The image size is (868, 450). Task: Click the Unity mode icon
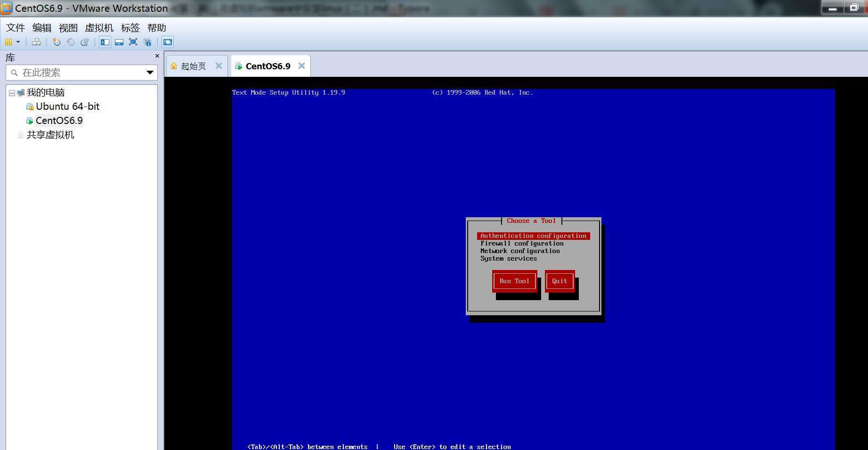click(x=147, y=42)
